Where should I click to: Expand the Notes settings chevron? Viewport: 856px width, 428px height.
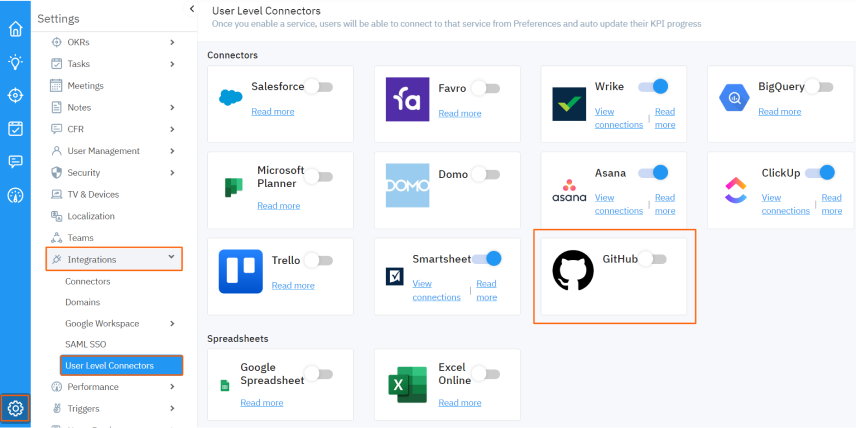pos(172,108)
